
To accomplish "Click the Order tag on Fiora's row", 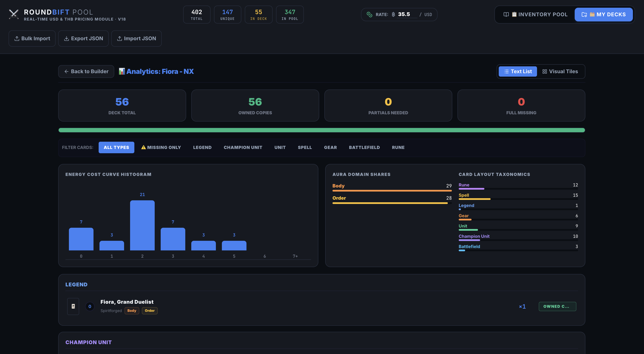I will click(150, 311).
